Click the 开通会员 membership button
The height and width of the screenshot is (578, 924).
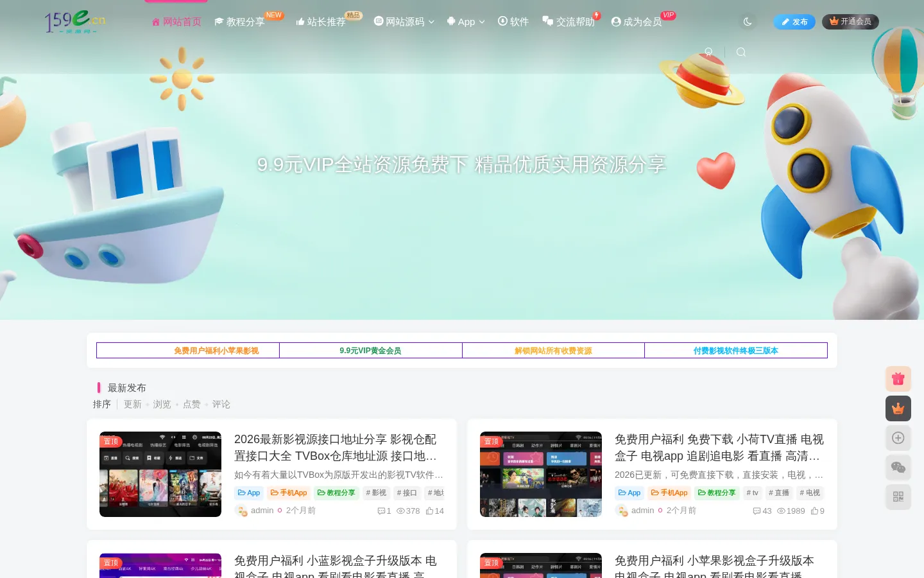click(x=850, y=22)
